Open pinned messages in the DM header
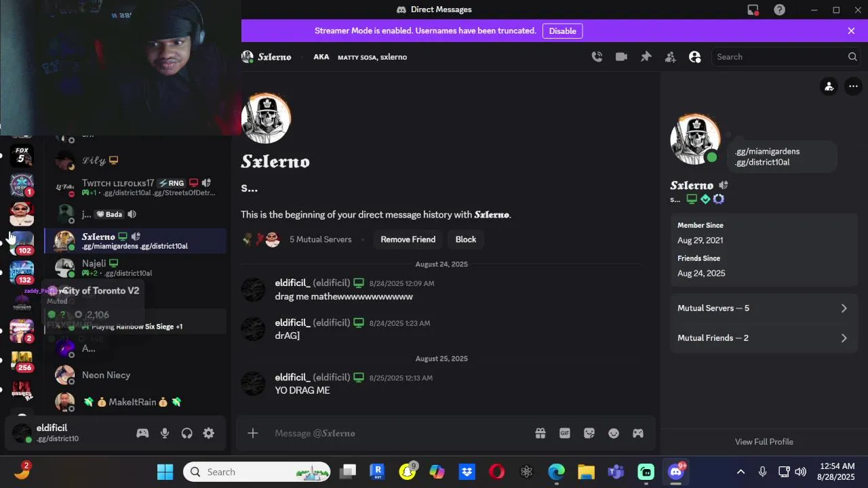868x488 pixels. [x=646, y=57]
